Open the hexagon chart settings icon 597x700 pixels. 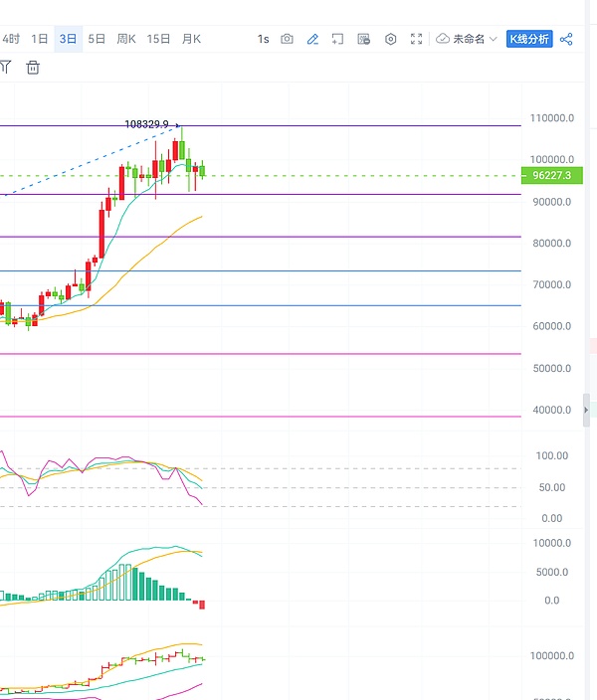390,39
